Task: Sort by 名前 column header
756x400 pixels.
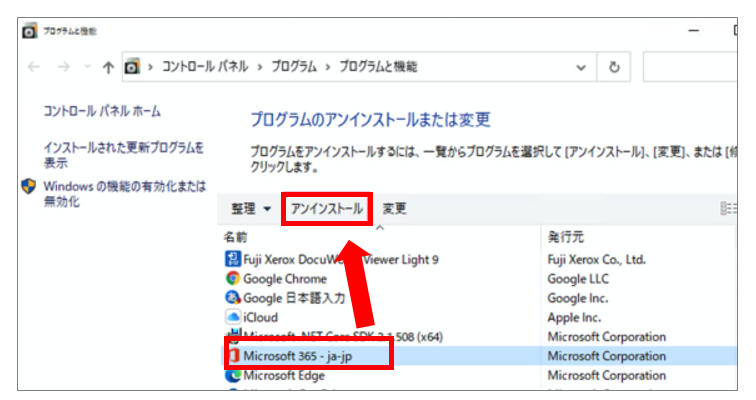Action: coord(235,237)
